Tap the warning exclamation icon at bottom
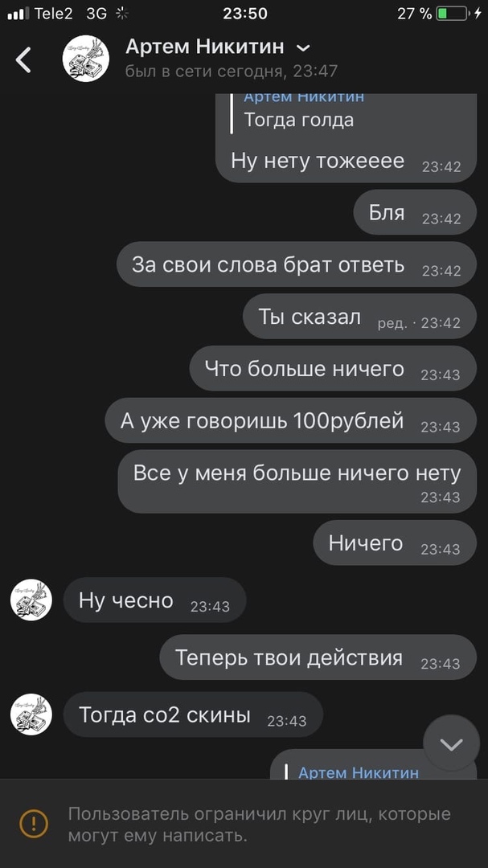The image size is (488, 868). [x=34, y=824]
